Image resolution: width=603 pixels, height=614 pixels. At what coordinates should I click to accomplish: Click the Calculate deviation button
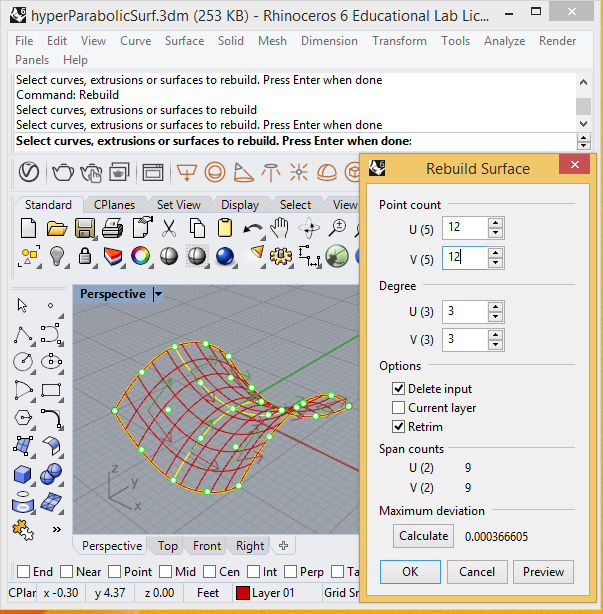423,536
